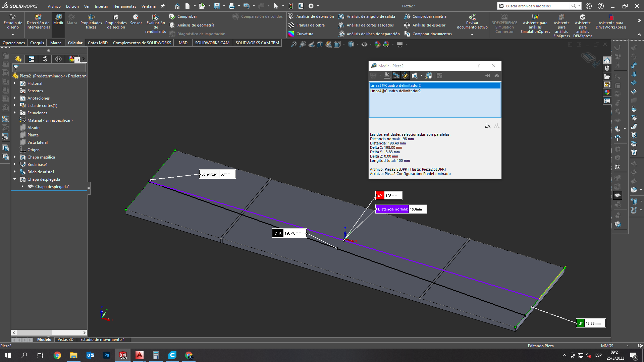
Task: Switch to the Croquis tab
Action: (37, 43)
